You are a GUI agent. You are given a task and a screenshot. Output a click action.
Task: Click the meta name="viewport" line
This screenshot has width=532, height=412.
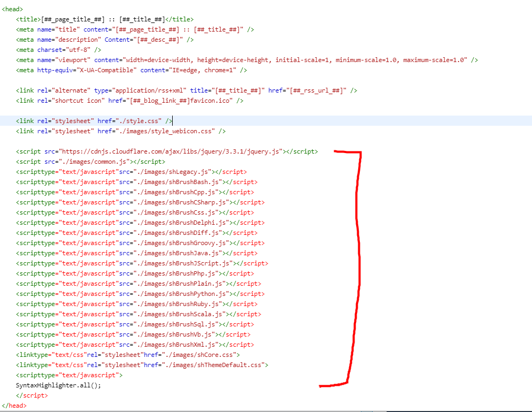coord(246,60)
